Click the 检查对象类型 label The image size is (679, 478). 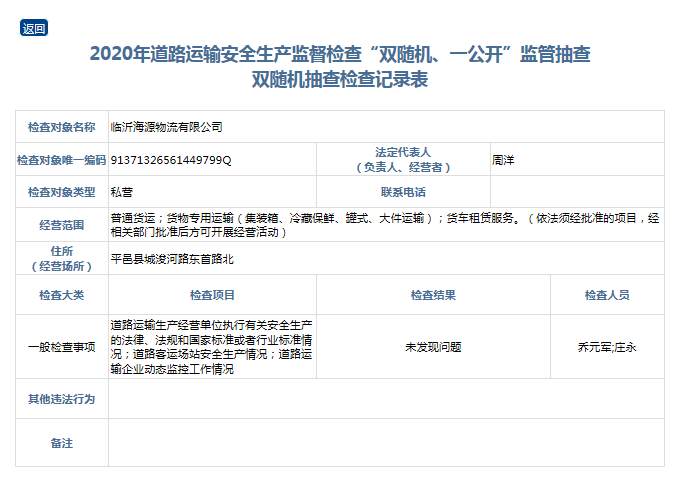click(x=61, y=192)
